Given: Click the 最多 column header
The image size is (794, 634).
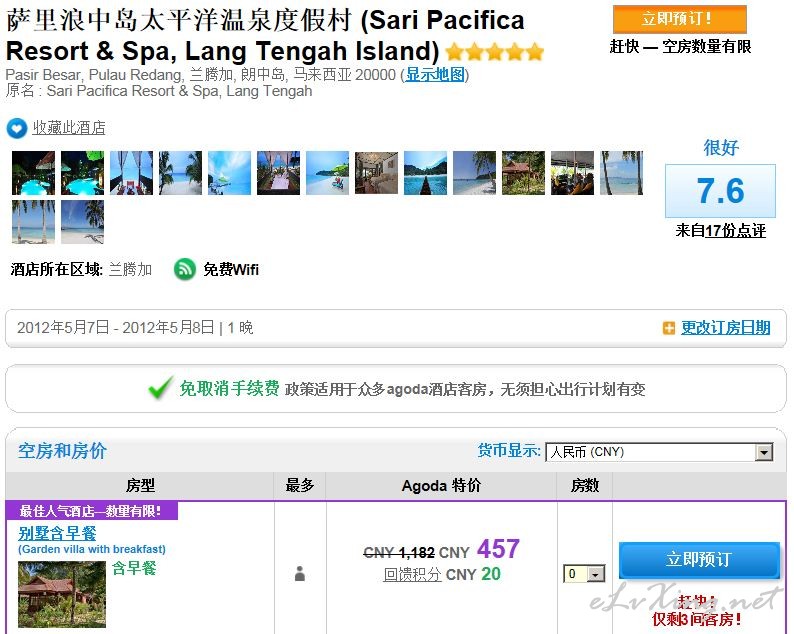Looking at the screenshot, I should (300, 486).
